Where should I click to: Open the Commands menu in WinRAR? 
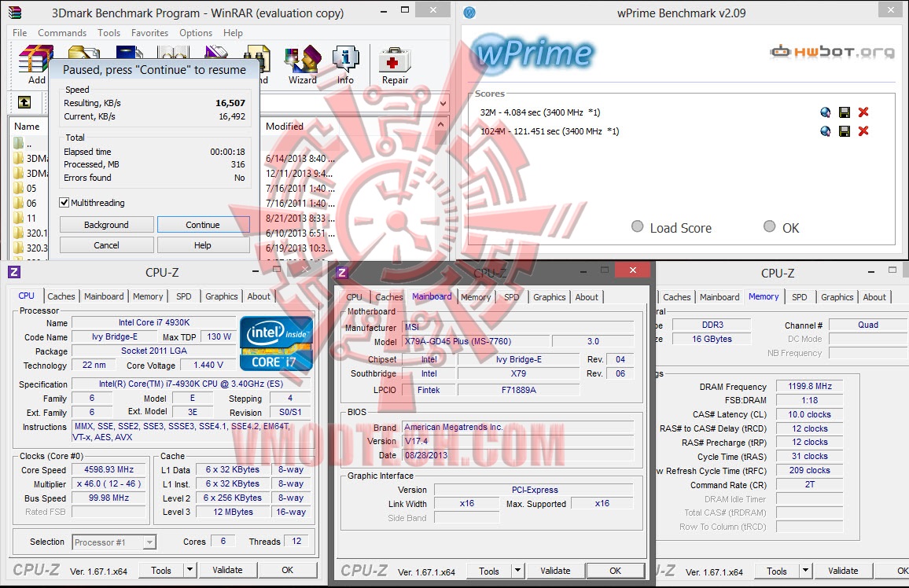point(62,33)
